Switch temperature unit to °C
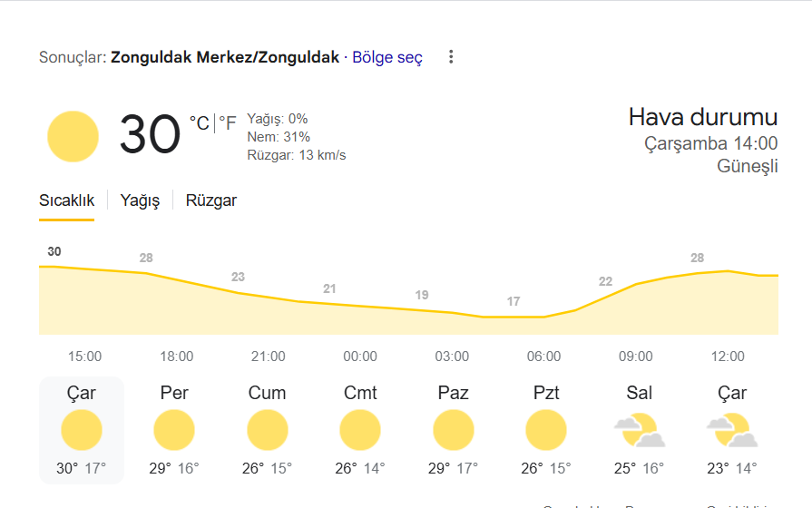Viewport: 812px width, 508px height. click(x=200, y=123)
